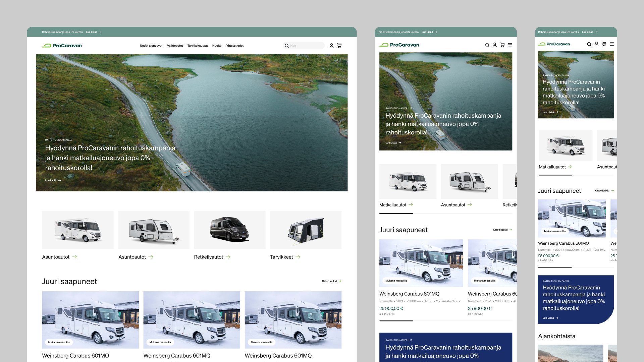This screenshot has width=644, height=362.
Task: Click 25 900,00 € price in mobile layout
Action: pyautogui.click(x=548, y=256)
